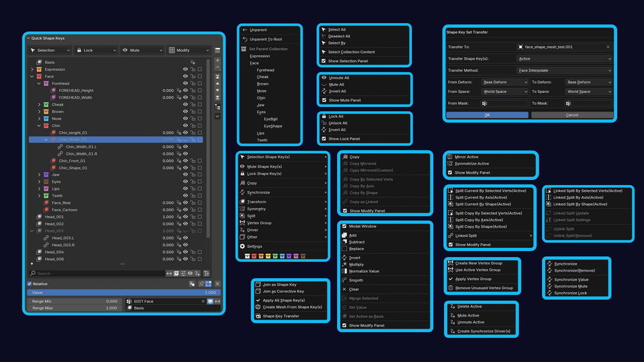Click the X icon right of the pin
644x362 pixels.
point(217,284)
